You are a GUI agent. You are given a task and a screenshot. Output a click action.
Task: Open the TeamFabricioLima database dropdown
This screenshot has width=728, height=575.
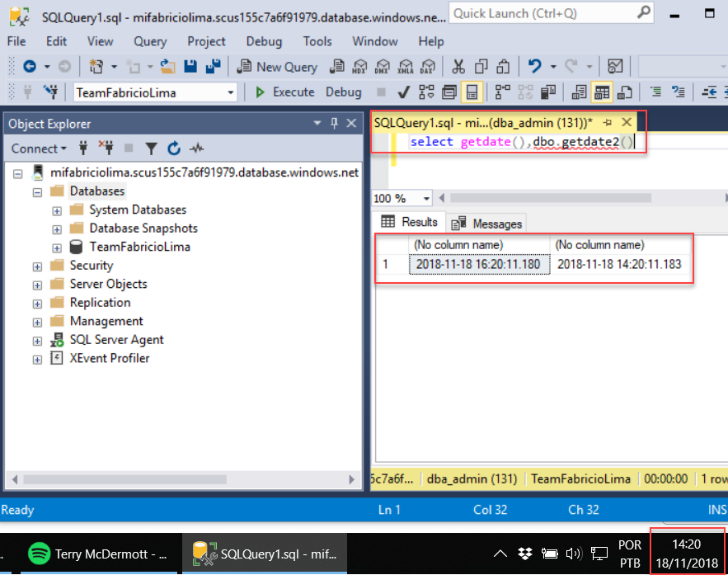pyautogui.click(x=230, y=92)
